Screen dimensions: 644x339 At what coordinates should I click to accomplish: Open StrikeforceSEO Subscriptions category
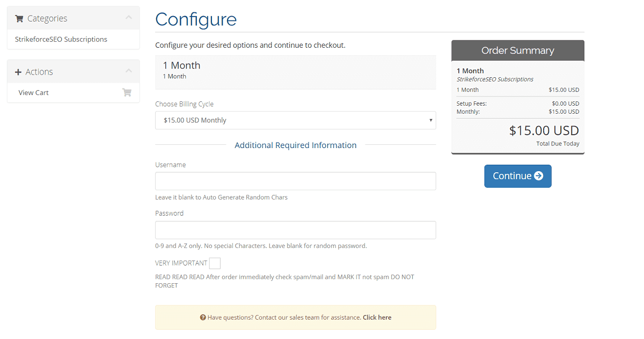pos(61,39)
